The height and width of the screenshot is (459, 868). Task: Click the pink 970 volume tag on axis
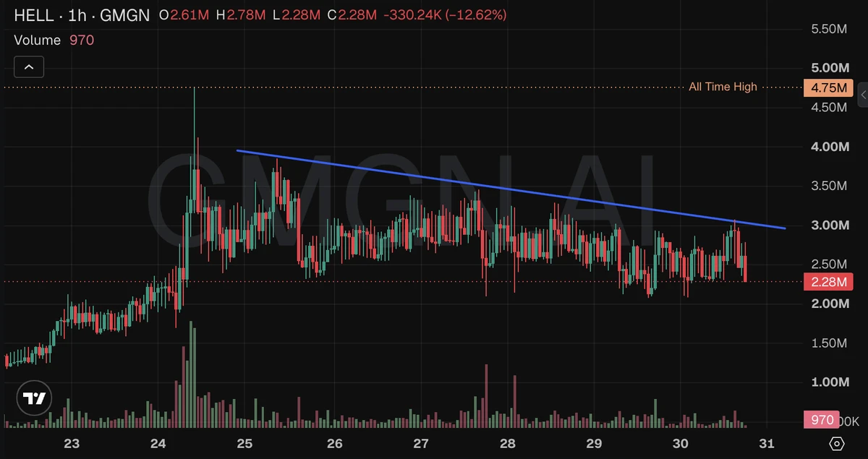coord(822,420)
